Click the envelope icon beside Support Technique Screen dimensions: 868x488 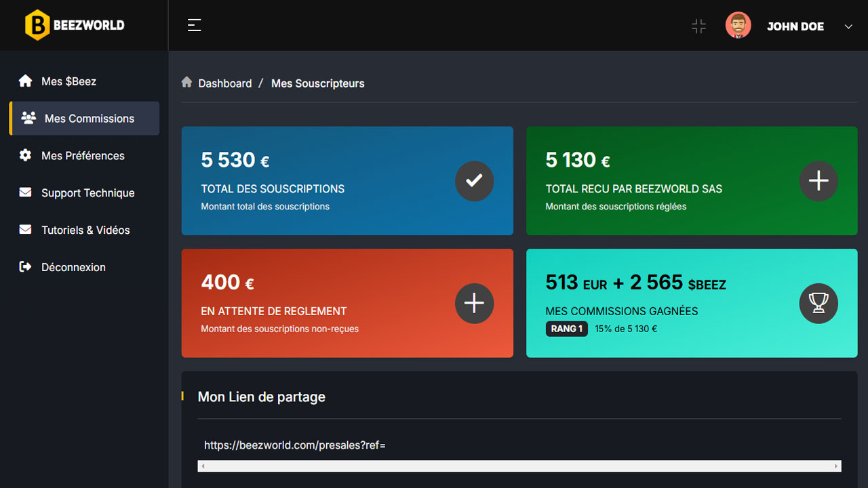(x=25, y=192)
